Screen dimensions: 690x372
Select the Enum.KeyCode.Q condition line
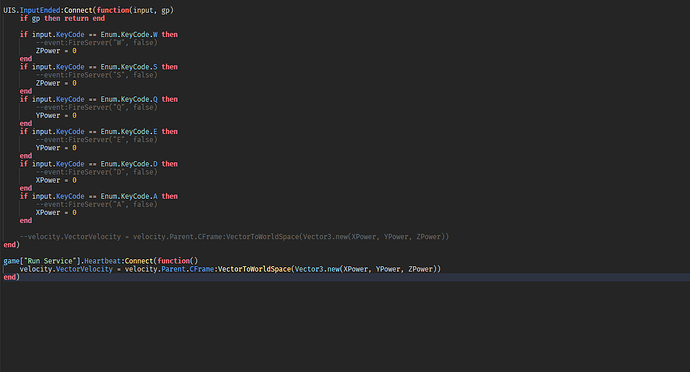[99, 99]
